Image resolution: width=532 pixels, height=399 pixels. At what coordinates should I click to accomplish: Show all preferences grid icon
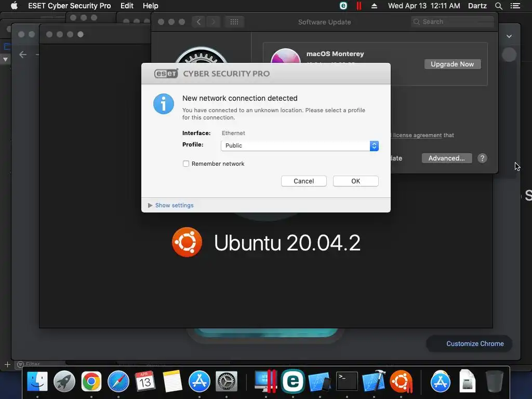coord(234,22)
